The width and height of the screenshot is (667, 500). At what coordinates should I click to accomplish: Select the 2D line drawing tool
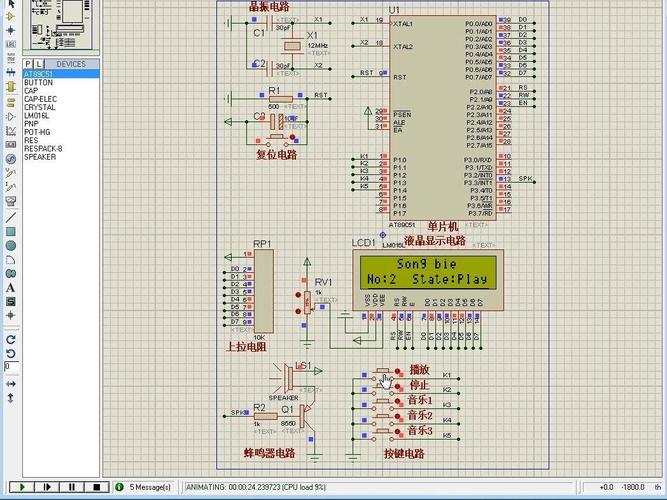point(10,216)
